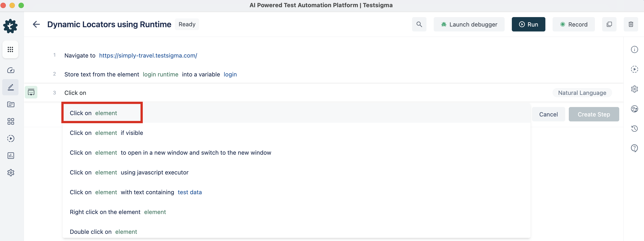Open the gear icon in right panel
Viewport: 644px width, 241px height.
634,89
